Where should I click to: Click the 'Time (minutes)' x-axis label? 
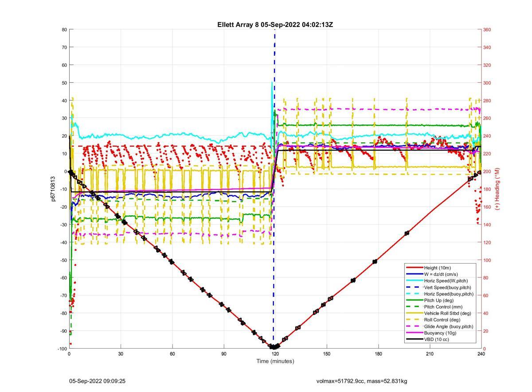coord(275,361)
